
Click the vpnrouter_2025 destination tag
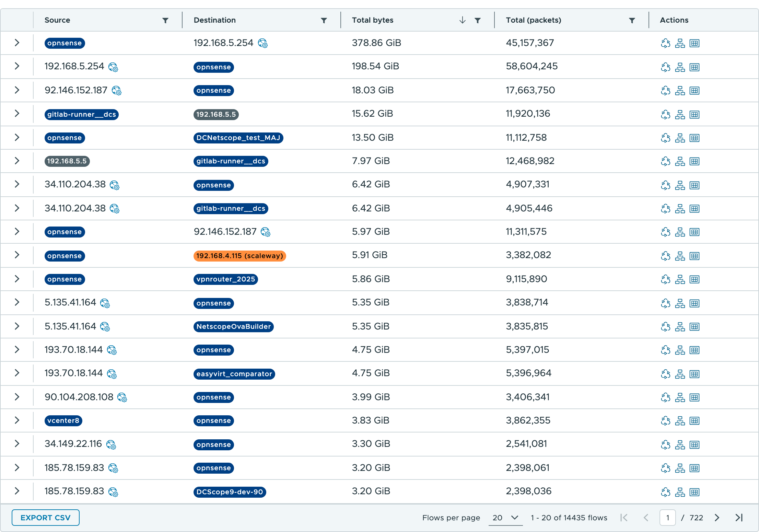tap(226, 279)
